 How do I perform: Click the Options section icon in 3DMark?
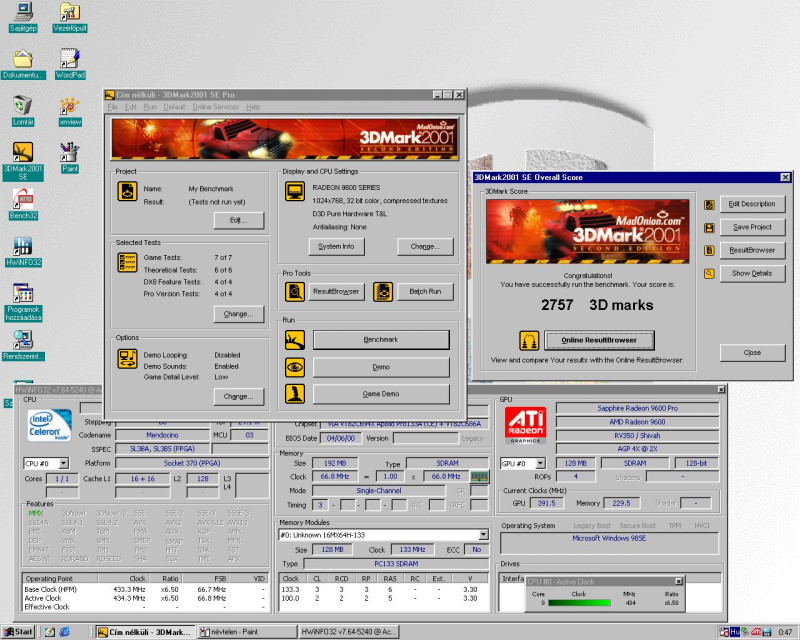[127, 359]
